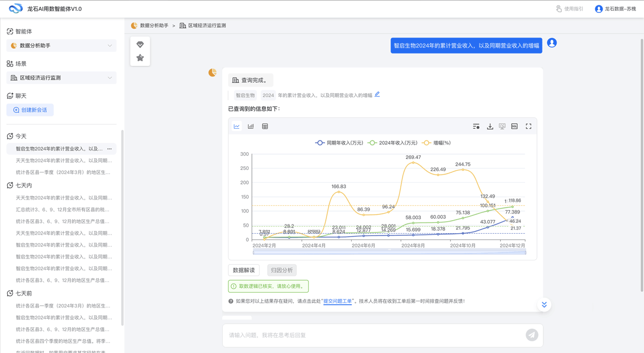The height and width of the screenshot is (353, 644).
Task: Toggle 同期年收入(万元) legend series
Action: click(x=339, y=143)
